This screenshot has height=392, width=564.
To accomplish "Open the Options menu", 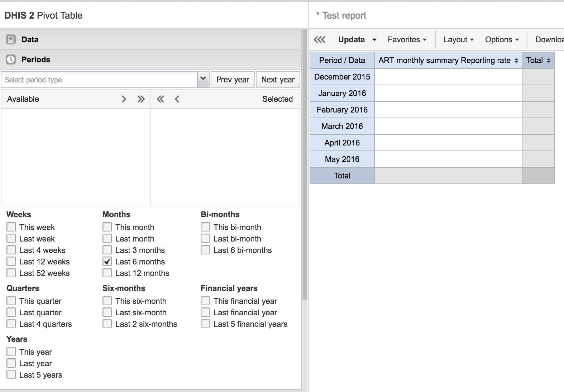I will (502, 39).
